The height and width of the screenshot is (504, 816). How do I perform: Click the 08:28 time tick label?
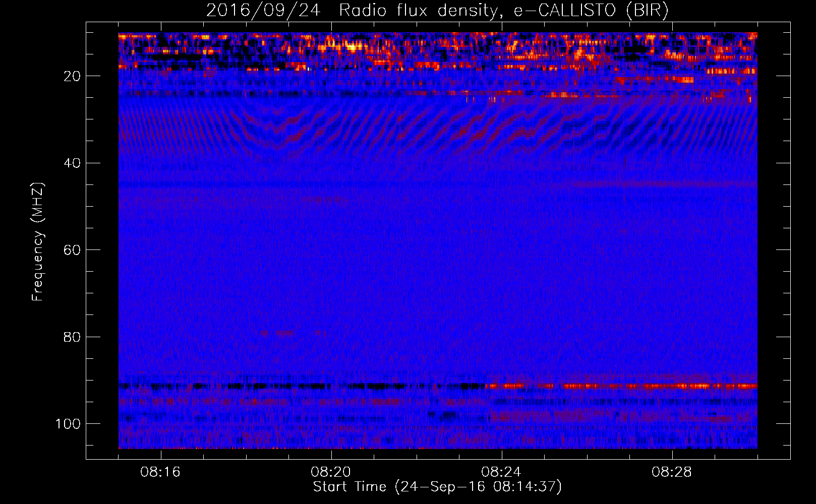pos(672,472)
